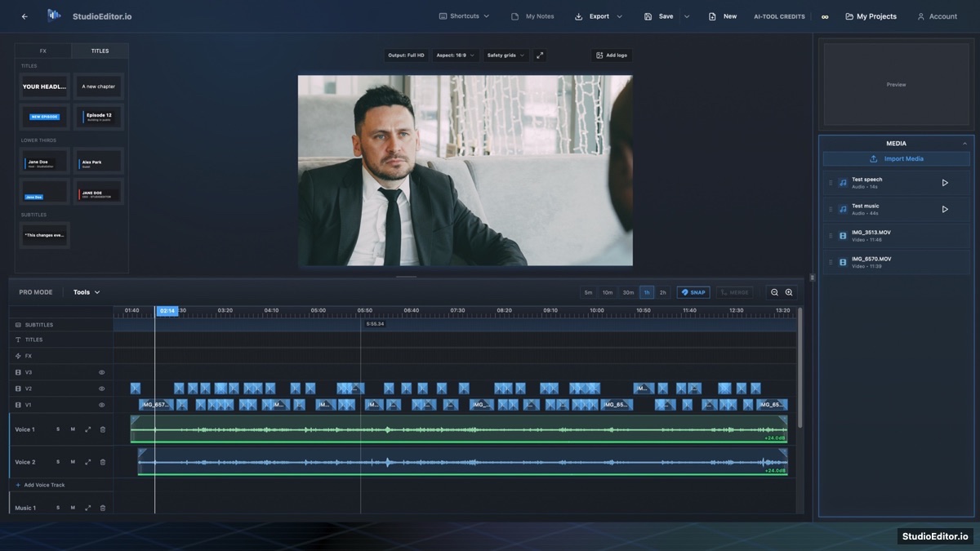The height and width of the screenshot is (551, 980).
Task: Open My Notes
Action: 532,16
